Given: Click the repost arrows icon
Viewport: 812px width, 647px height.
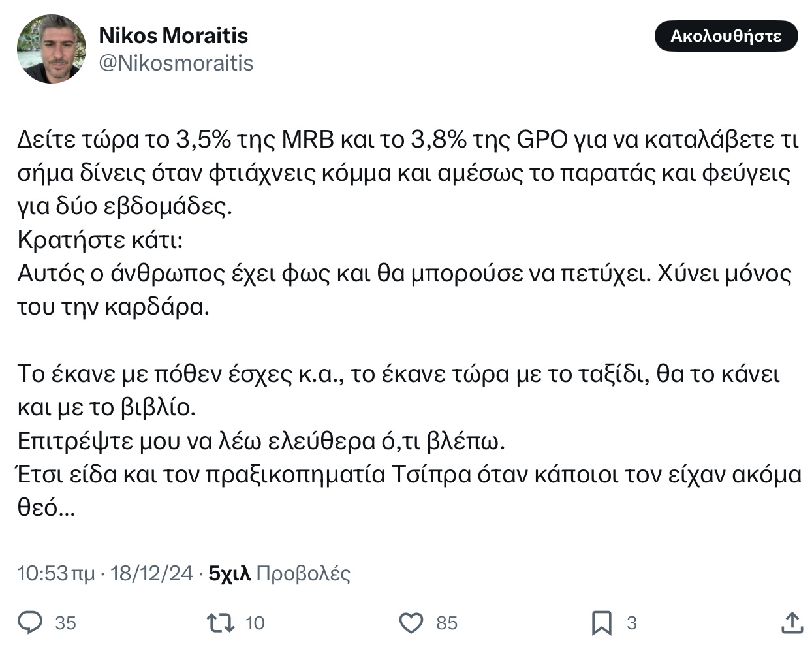Looking at the screenshot, I should coord(220,623).
